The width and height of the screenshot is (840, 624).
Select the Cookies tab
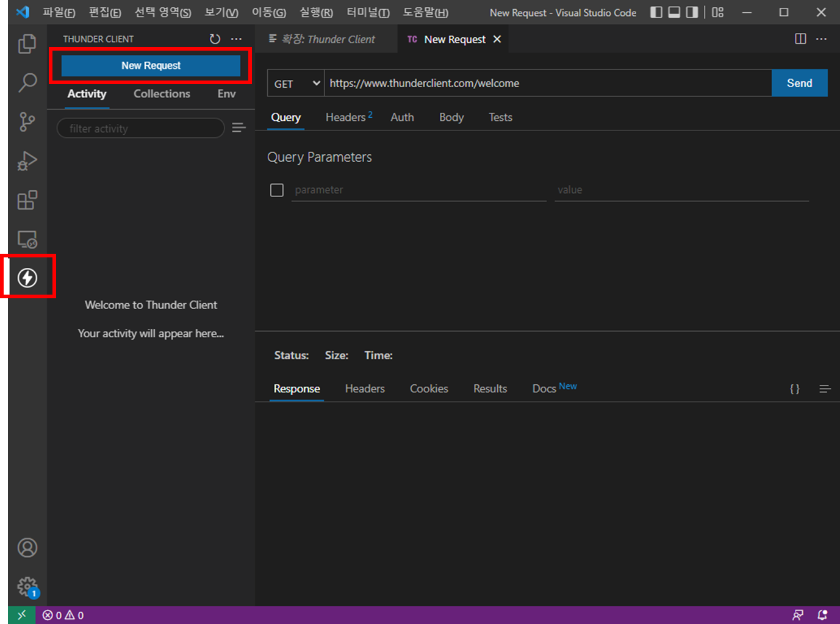[x=429, y=389]
